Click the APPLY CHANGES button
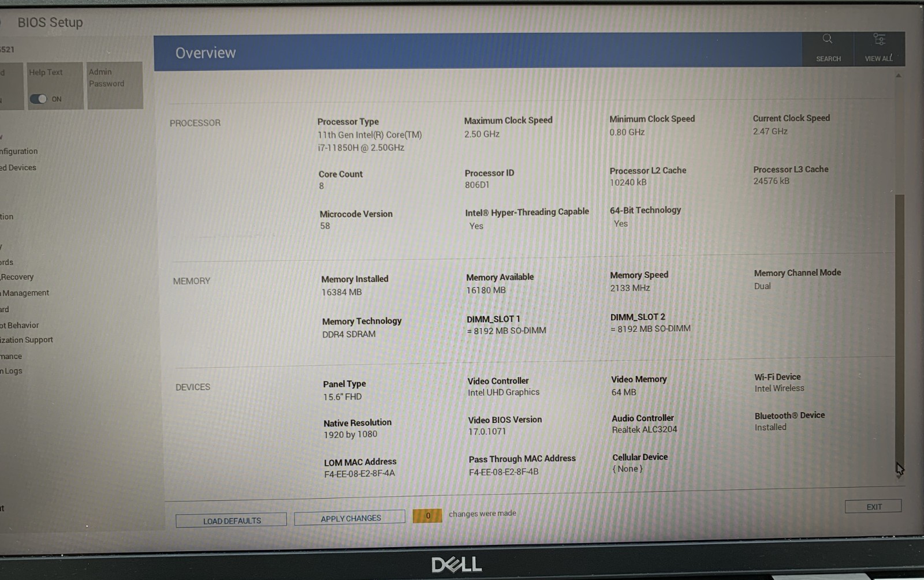The image size is (924, 580). (351, 518)
